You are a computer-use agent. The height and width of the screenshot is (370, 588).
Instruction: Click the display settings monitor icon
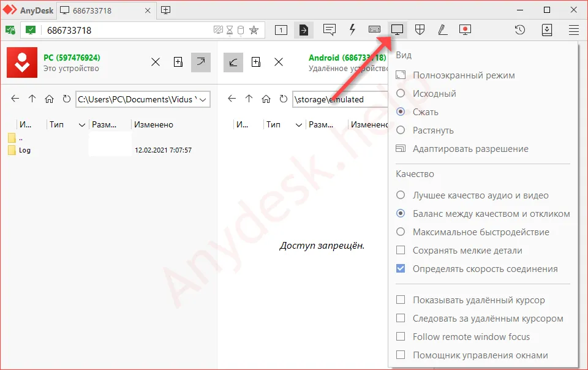[x=397, y=29]
